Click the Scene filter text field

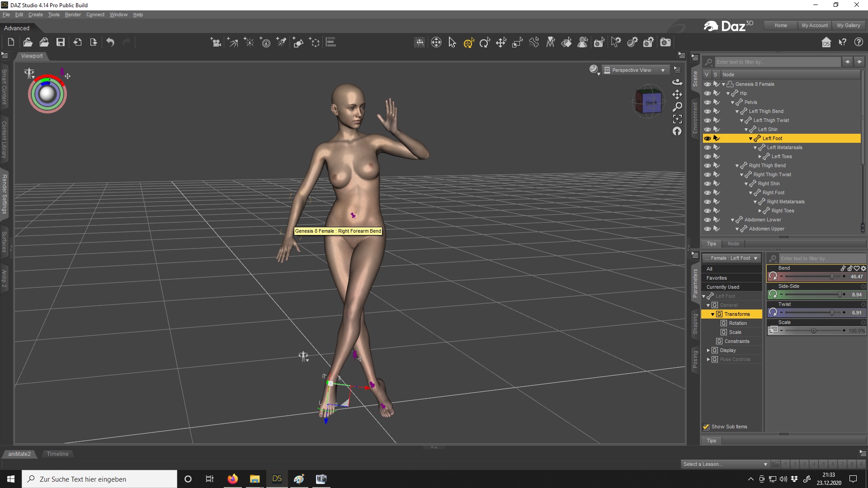point(778,62)
